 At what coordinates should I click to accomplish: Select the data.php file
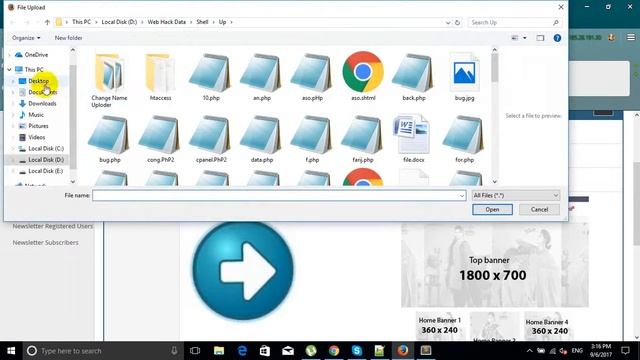[262, 139]
